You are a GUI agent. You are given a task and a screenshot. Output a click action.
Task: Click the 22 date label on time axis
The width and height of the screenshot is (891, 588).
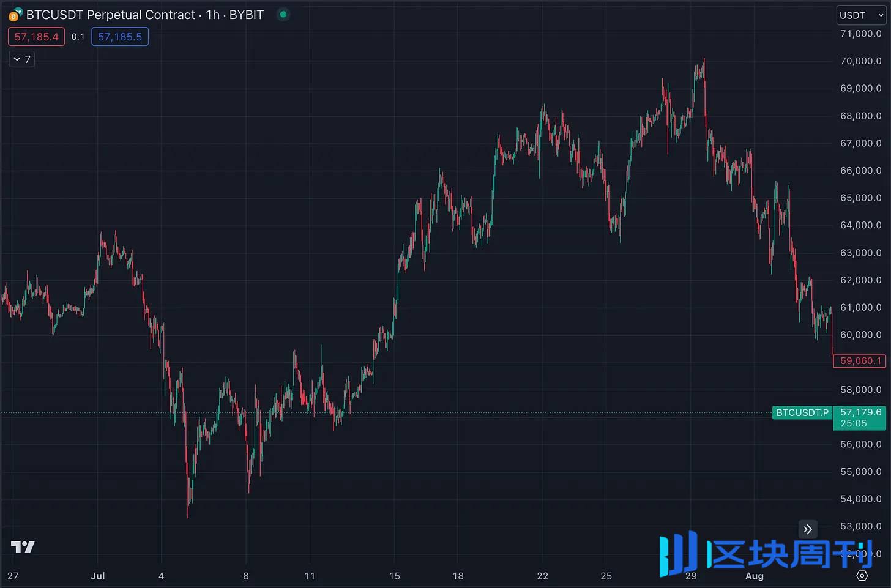(x=542, y=576)
